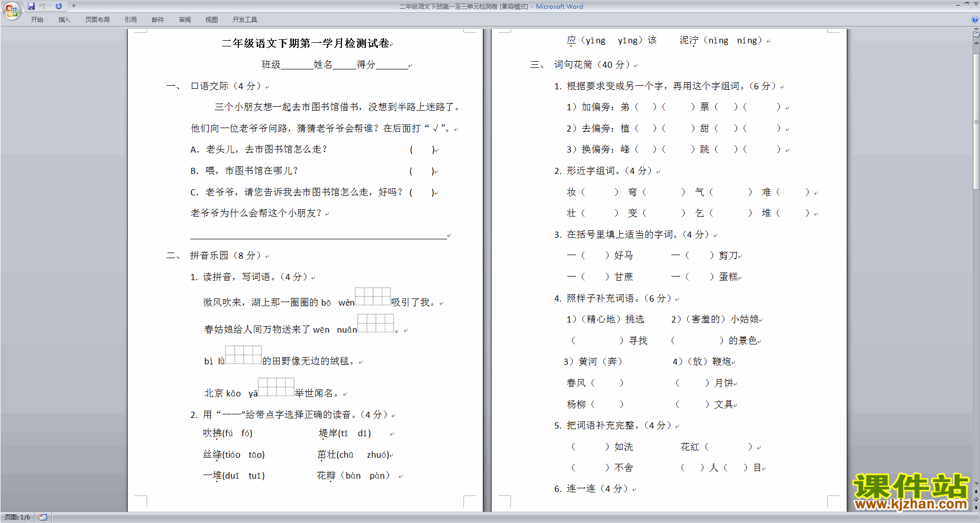The image size is (980, 523).
Task: Click the text 吹拂(fú fó)
Action: [228, 433]
